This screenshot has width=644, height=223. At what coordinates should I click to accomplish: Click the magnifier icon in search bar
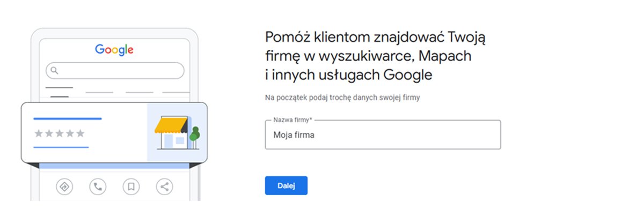pos(54,71)
